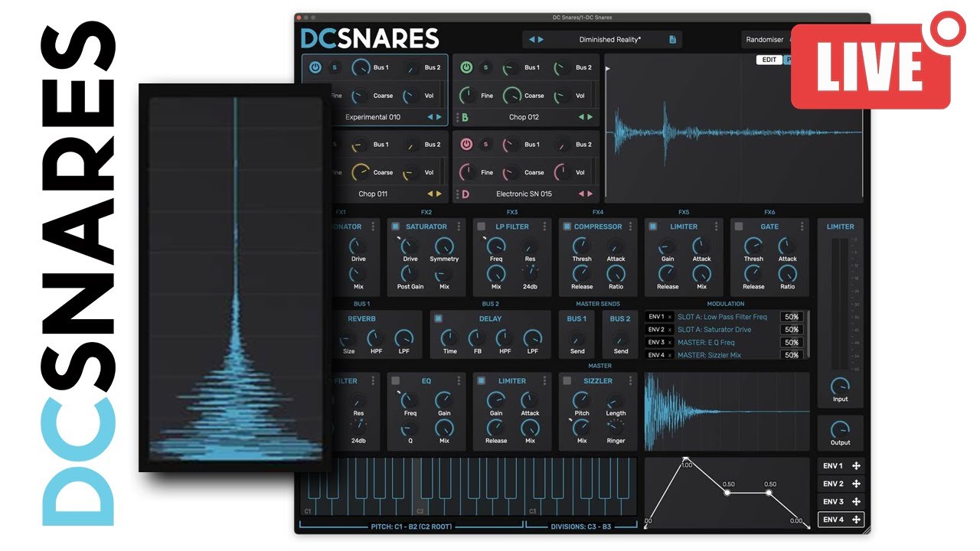980x551 pixels.
Task: Enable the LP Filter effect checkbox
Action: pyautogui.click(x=482, y=227)
